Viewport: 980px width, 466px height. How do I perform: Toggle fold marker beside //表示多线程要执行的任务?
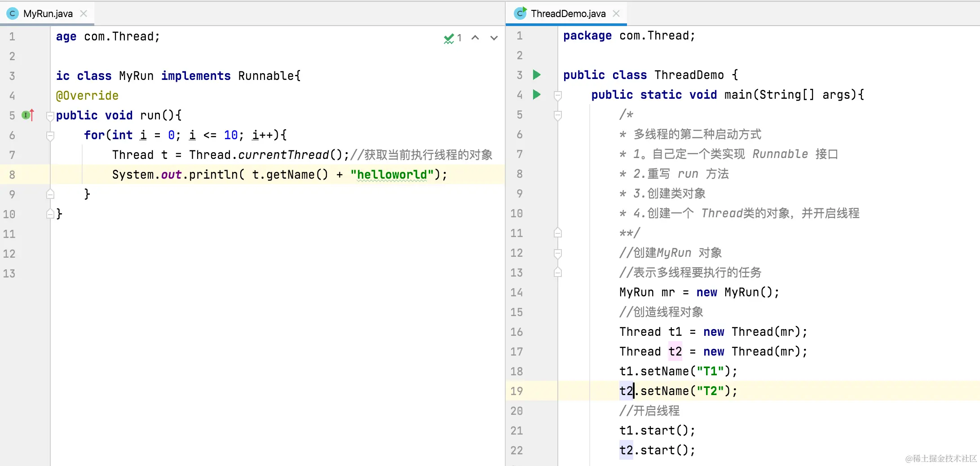pyautogui.click(x=558, y=273)
